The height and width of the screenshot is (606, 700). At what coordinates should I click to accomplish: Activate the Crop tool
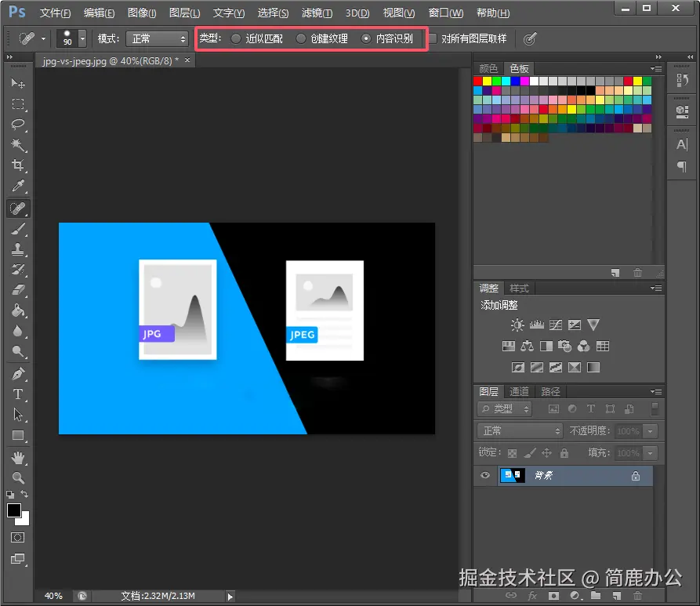[x=17, y=165]
